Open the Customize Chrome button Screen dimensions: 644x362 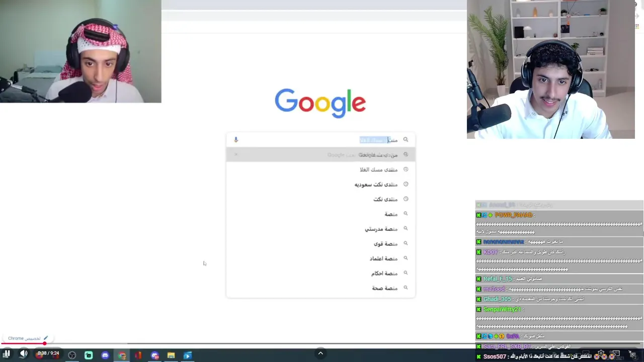click(x=28, y=338)
